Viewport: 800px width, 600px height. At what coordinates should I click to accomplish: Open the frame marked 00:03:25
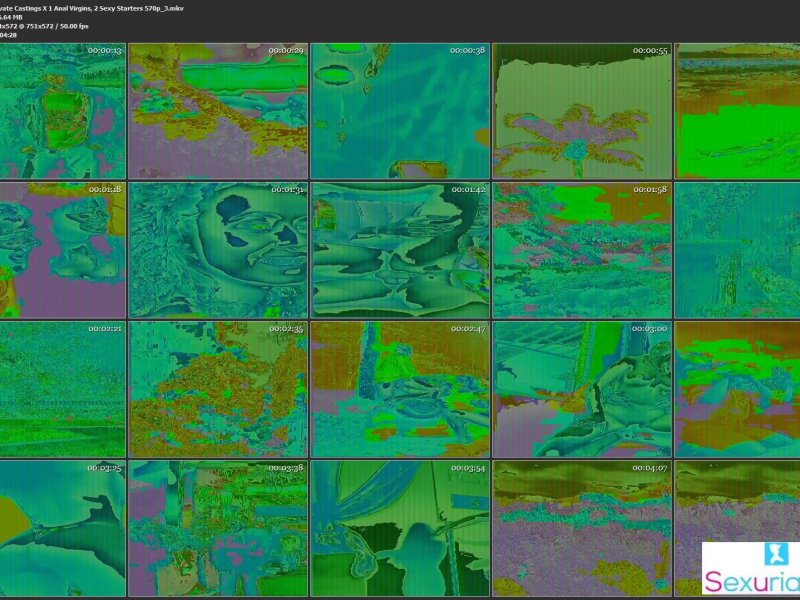(62, 528)
